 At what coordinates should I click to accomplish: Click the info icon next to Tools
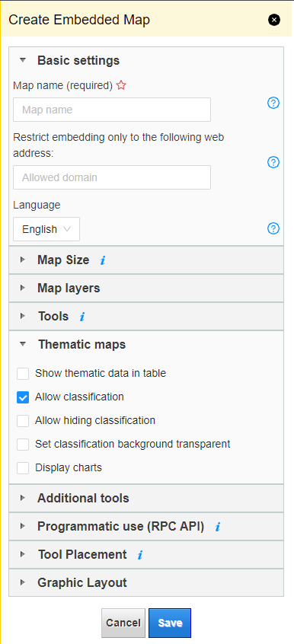[82, 317]
